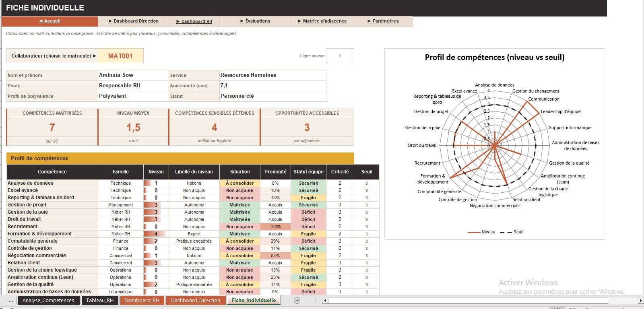Click the Ligne source value cell
The width and height of the screenshot is (644, 309).
pos(340,56)
